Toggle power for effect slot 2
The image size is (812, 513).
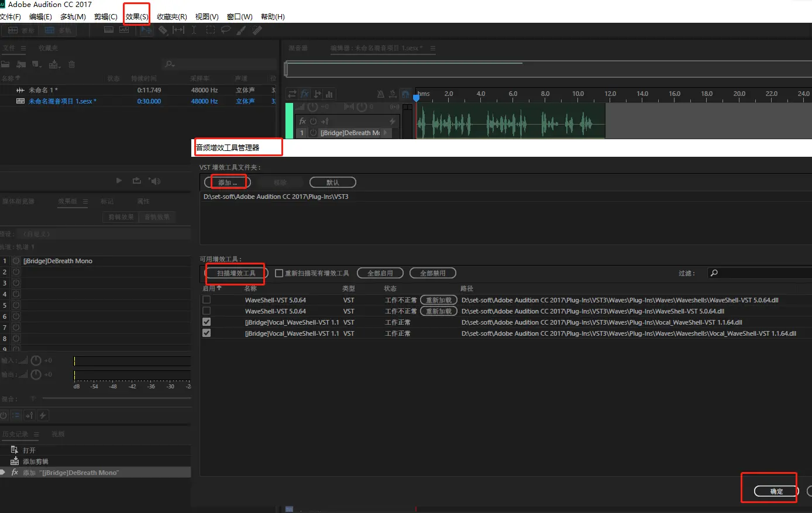click(x=16, y=272)
